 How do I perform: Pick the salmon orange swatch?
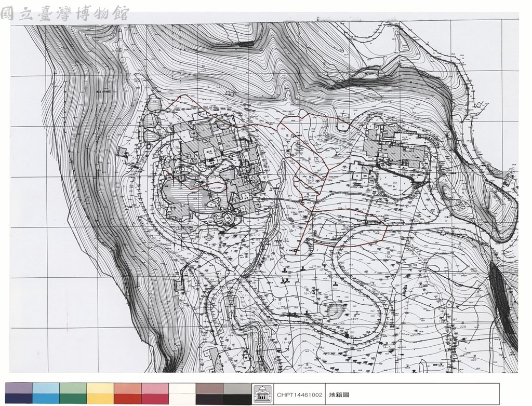128,388
